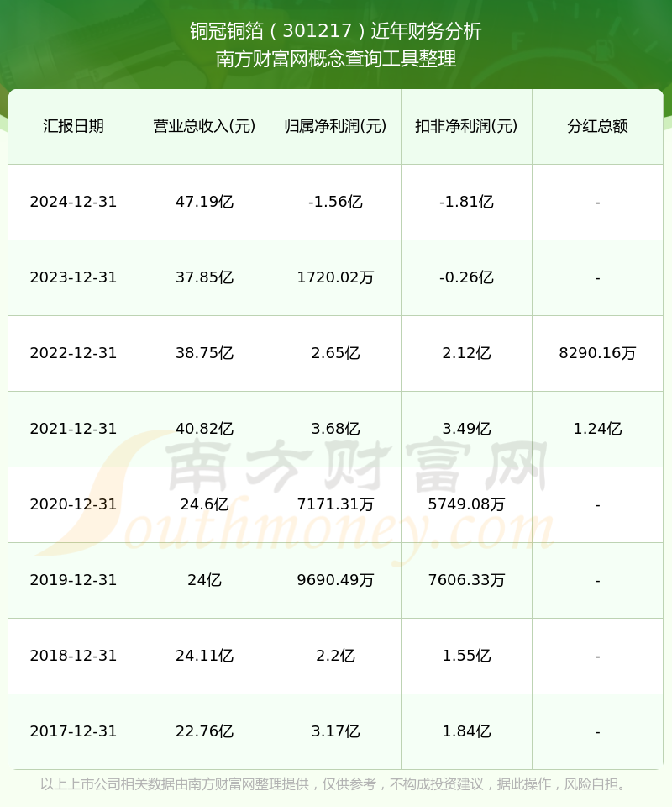Click the date cell 2019-12-31
The image size is (672, 807).
[74, 580]
